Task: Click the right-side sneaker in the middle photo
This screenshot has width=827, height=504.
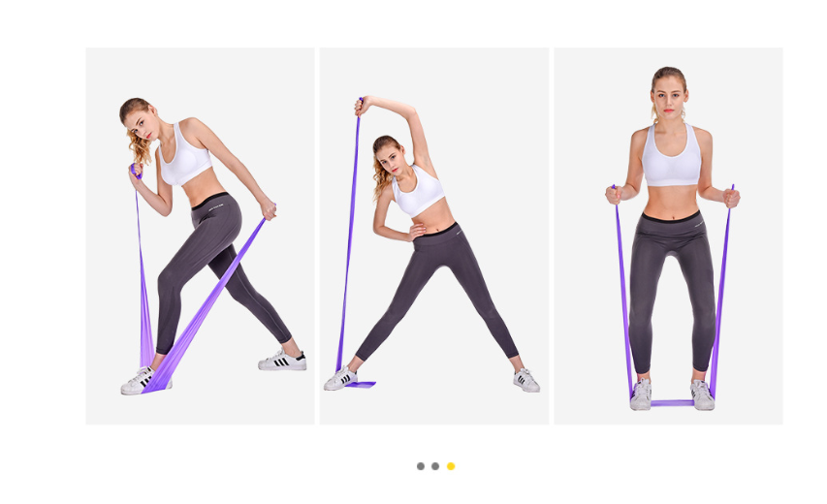Action: (526, 380)
